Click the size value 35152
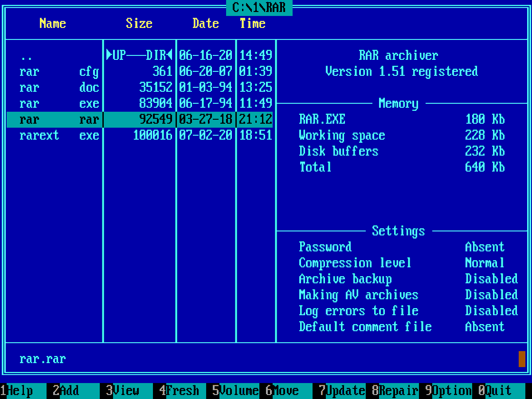 point(156,88)
